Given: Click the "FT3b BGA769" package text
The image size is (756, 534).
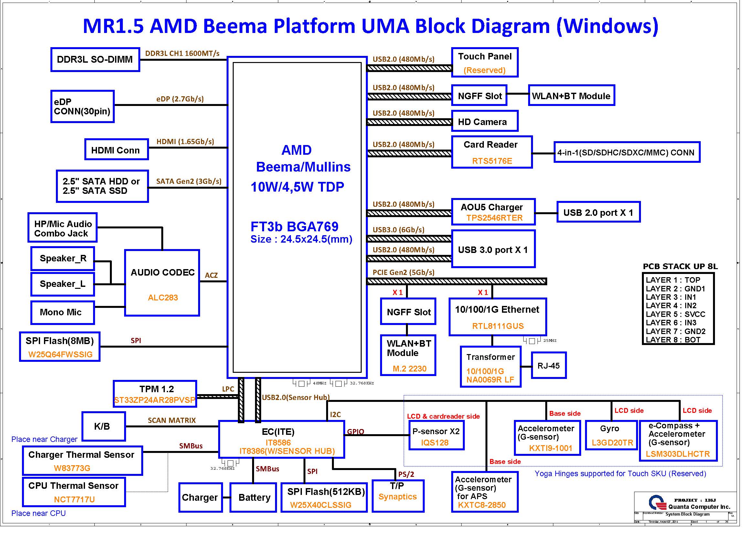Looking at the screenshot, I should tap(294, 227).
